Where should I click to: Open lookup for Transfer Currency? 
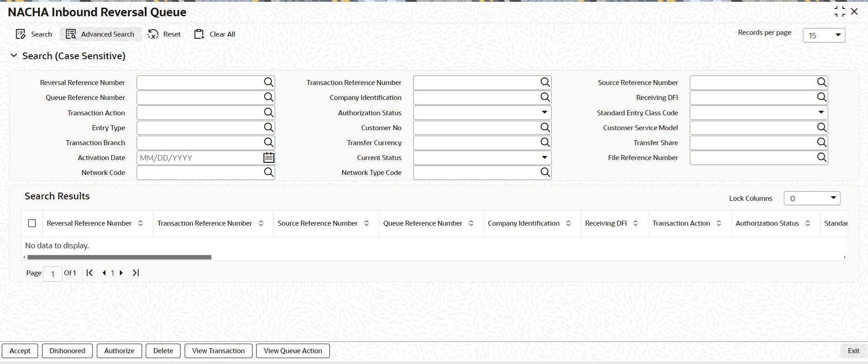click(545, 142)
